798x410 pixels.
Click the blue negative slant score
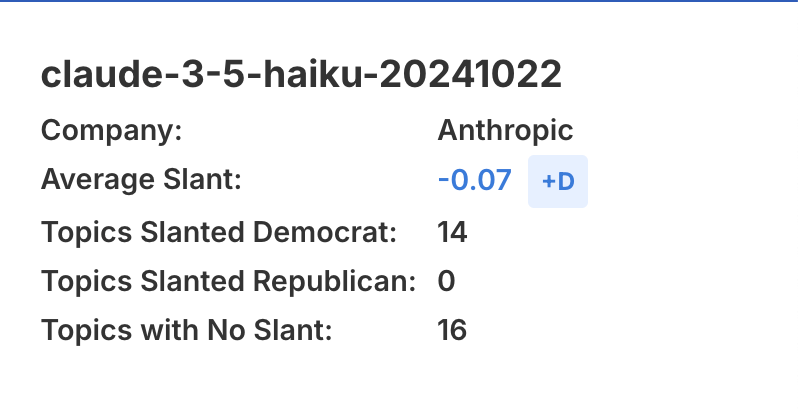pyautogui.click(x=474, y=180)
